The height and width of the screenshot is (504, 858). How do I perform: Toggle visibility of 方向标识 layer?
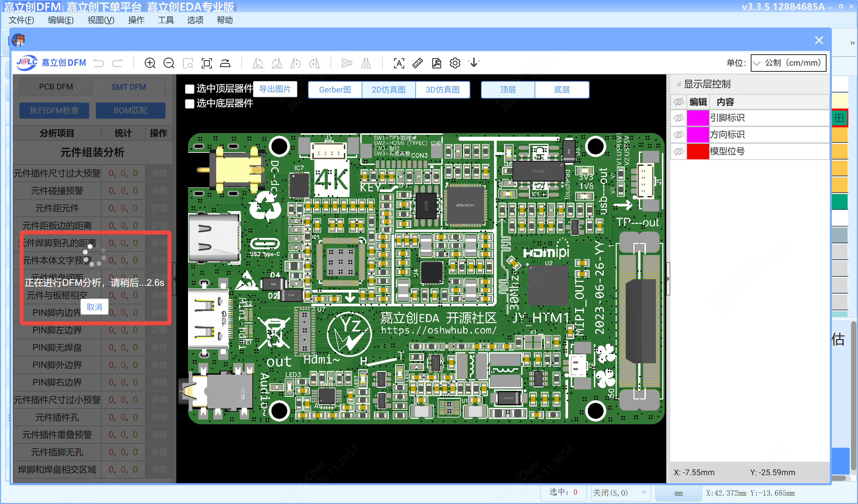pyautogui.click(x=679, y=135)
